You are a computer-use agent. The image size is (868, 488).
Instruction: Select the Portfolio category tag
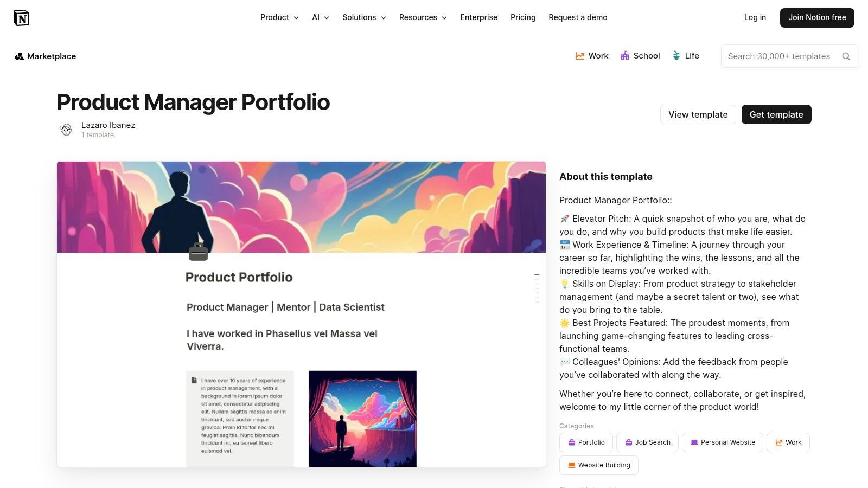click(586, 442)
